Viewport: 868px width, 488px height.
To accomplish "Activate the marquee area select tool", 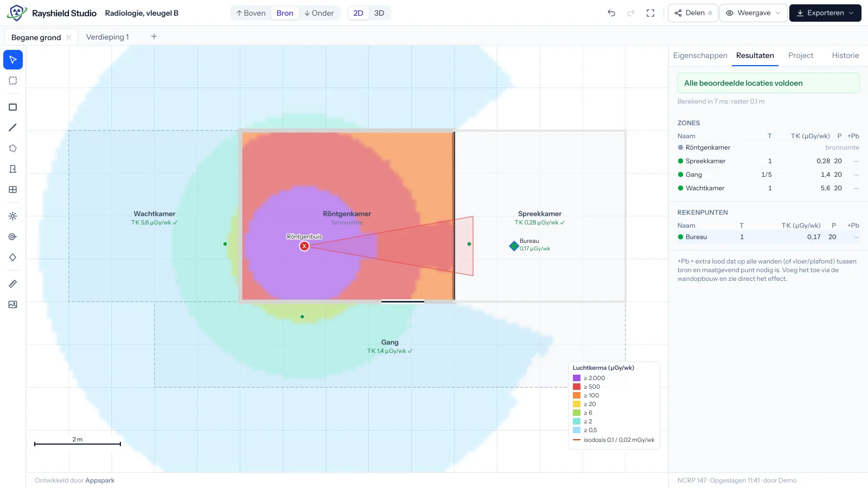I will [x=13, y=81].
